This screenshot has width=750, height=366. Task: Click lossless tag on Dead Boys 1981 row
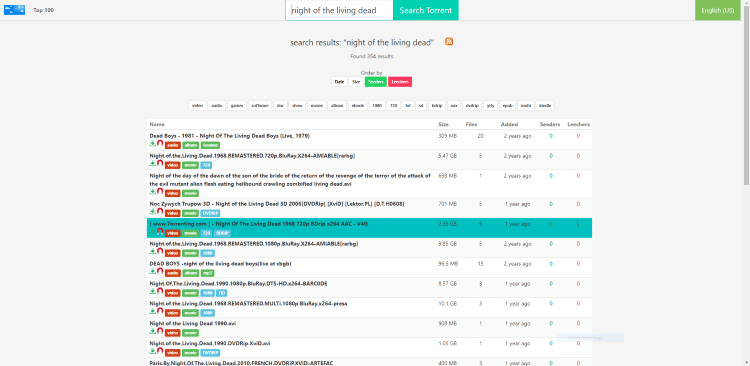(x=210, y=145)
